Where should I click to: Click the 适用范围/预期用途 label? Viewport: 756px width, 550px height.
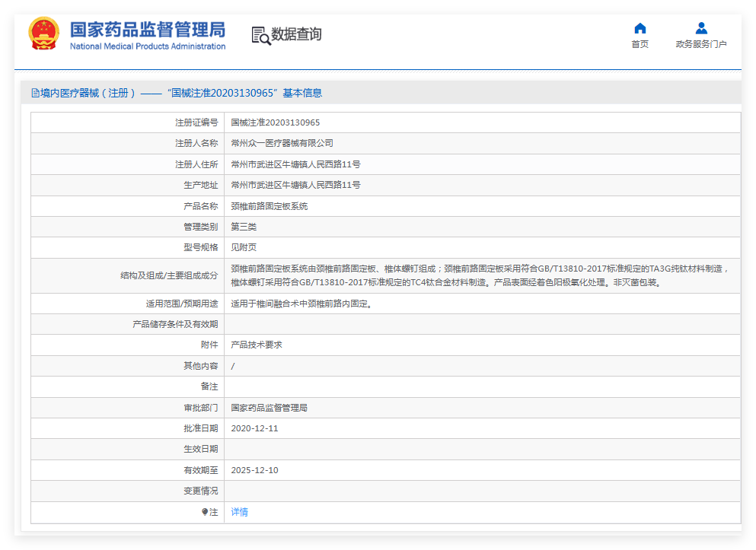pyautogui.click(x=182, y=304)
